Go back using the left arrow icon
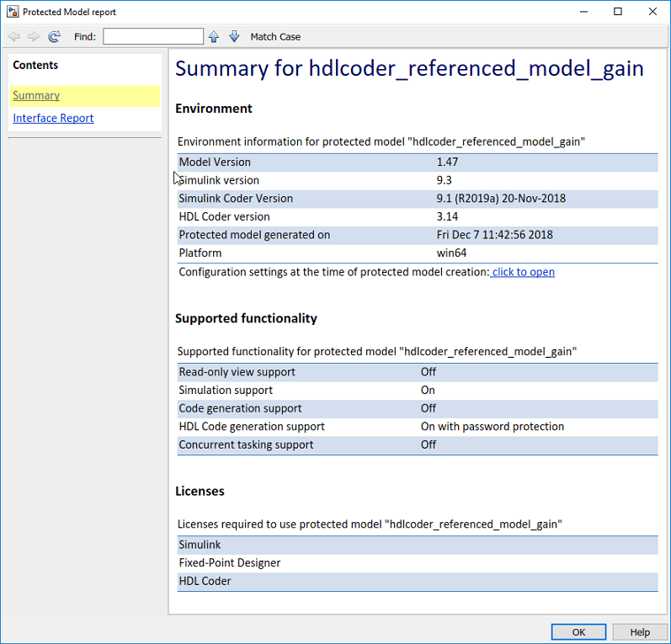Image resolution: width=671 pixels, height=644 pixels. pyautogui.click(x=13, y=37)
